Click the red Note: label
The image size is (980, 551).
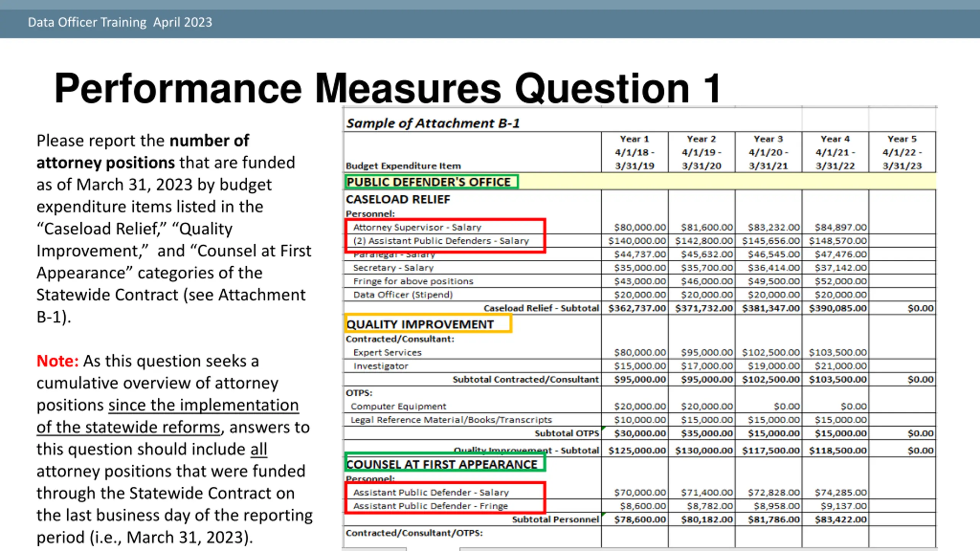click(57, 361)
